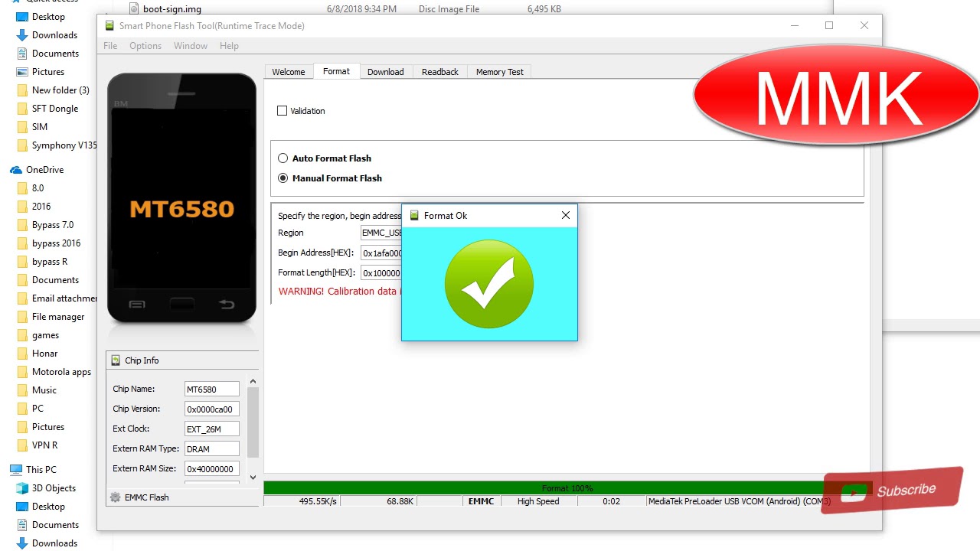Viewport: 980px width, 551px height.
Task: Open Honar folder in sidebar
Action: pos(44,354)
